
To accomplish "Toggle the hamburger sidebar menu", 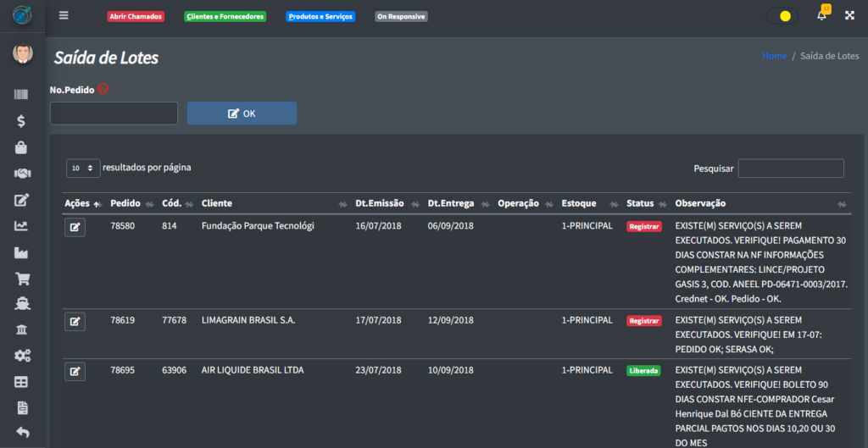I will click(x=64, y=15).
